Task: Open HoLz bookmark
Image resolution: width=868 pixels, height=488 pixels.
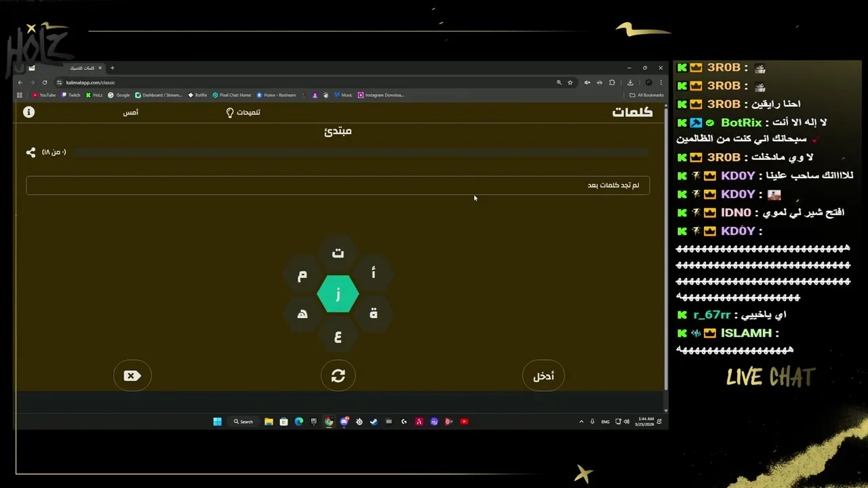Action: (x=94, y=95)
